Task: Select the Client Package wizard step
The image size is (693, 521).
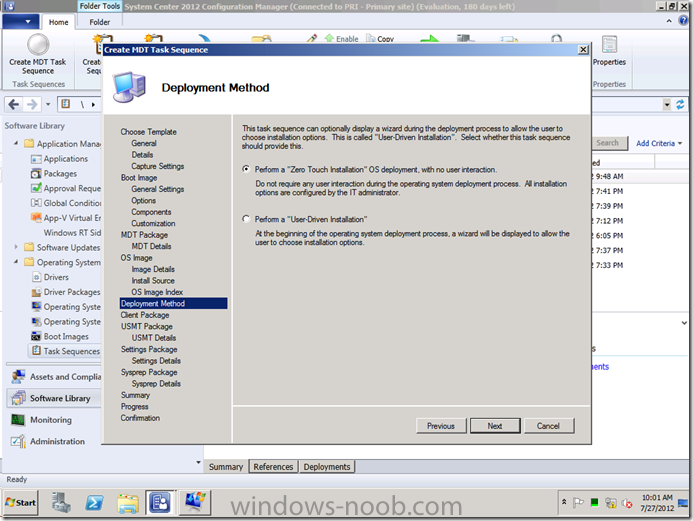Action: tap(145, 315)
